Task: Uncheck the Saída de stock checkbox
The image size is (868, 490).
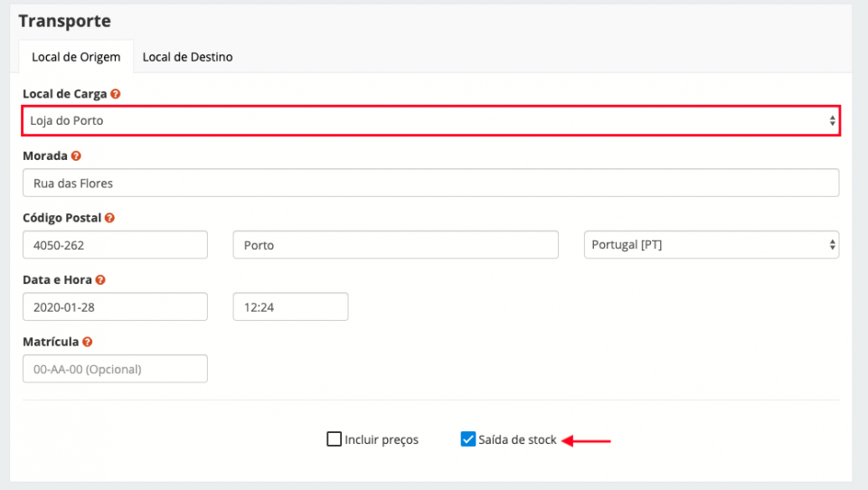Action: pos(467,440)
